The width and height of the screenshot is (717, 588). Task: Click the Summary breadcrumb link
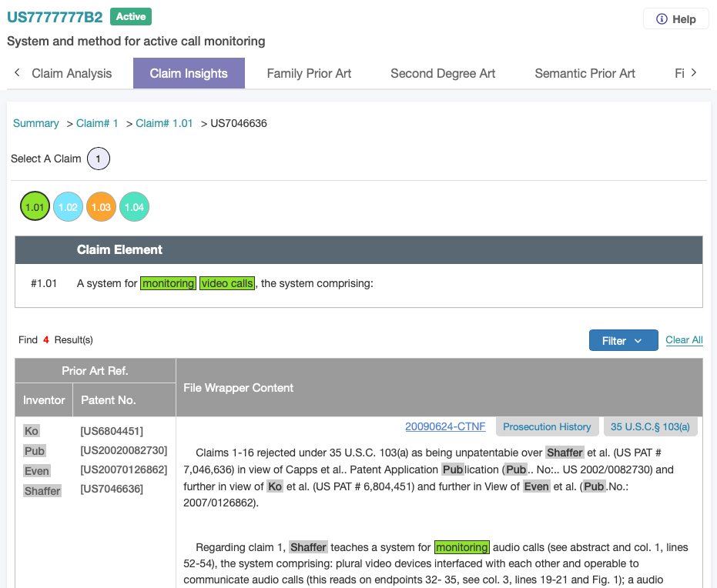(x=36, y=123)
